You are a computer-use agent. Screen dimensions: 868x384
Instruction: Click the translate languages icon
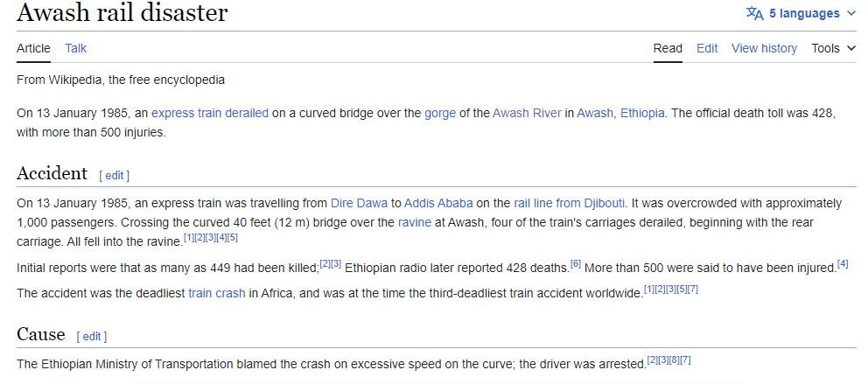click(754, 13)
